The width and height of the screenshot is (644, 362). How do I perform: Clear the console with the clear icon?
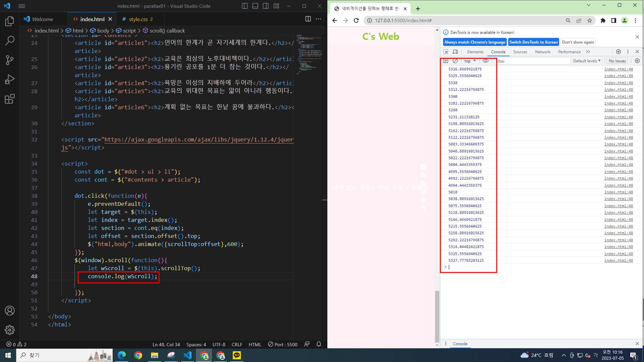coord(455,61)
